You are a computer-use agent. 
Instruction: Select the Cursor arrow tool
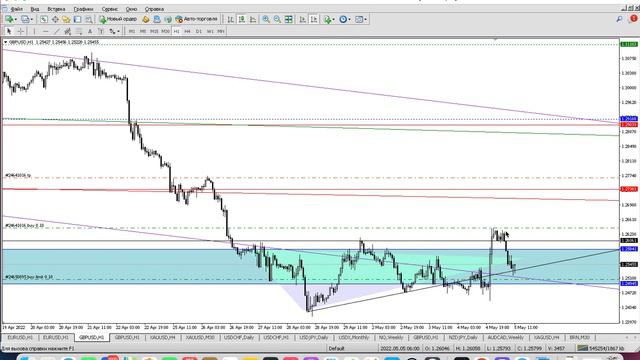9,31
